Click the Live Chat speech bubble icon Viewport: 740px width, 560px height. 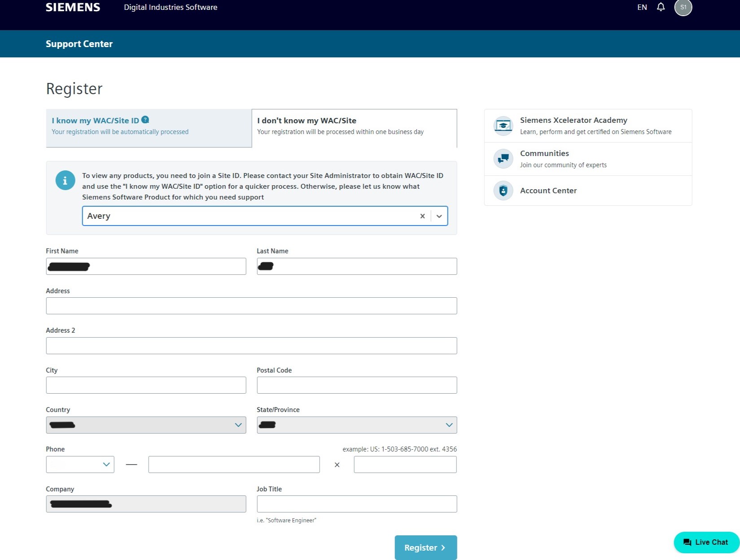tap(687, 543)
